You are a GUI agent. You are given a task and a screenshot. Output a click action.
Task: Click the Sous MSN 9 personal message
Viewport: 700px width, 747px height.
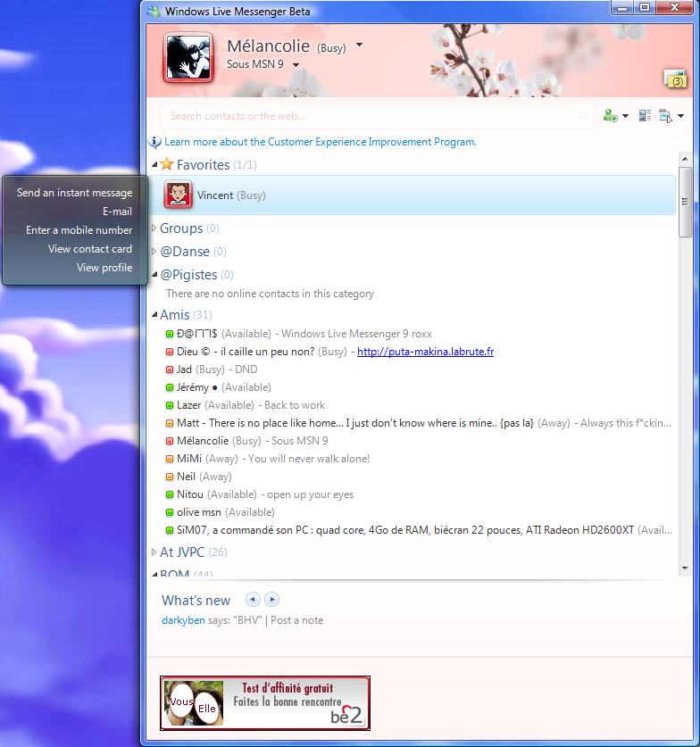[x=255, y=64]
